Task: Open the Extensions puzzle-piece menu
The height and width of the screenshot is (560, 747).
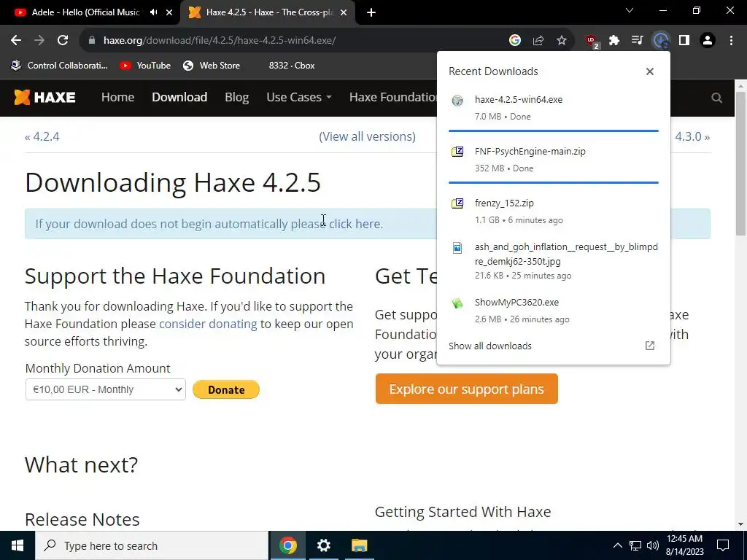Action: point(614,41)
